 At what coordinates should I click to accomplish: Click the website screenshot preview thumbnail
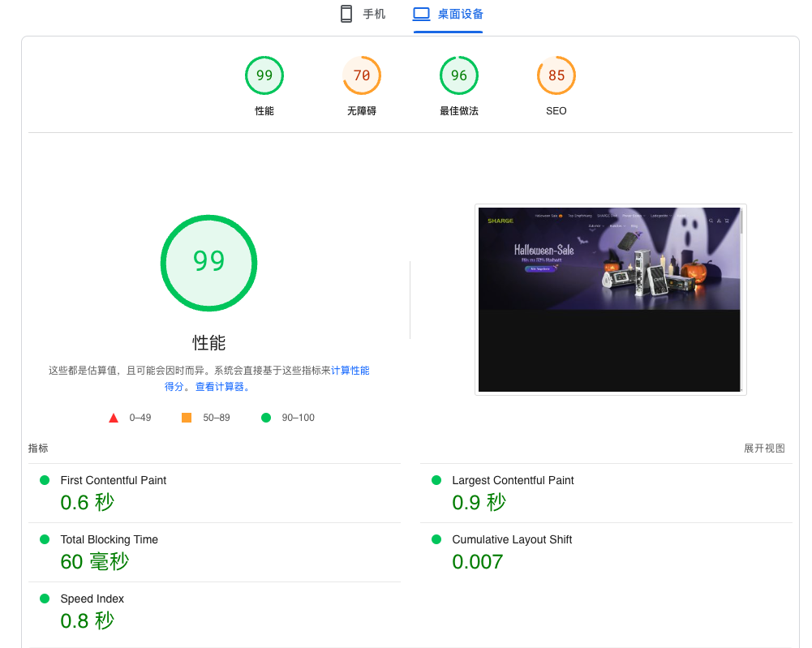coord(610,298)
